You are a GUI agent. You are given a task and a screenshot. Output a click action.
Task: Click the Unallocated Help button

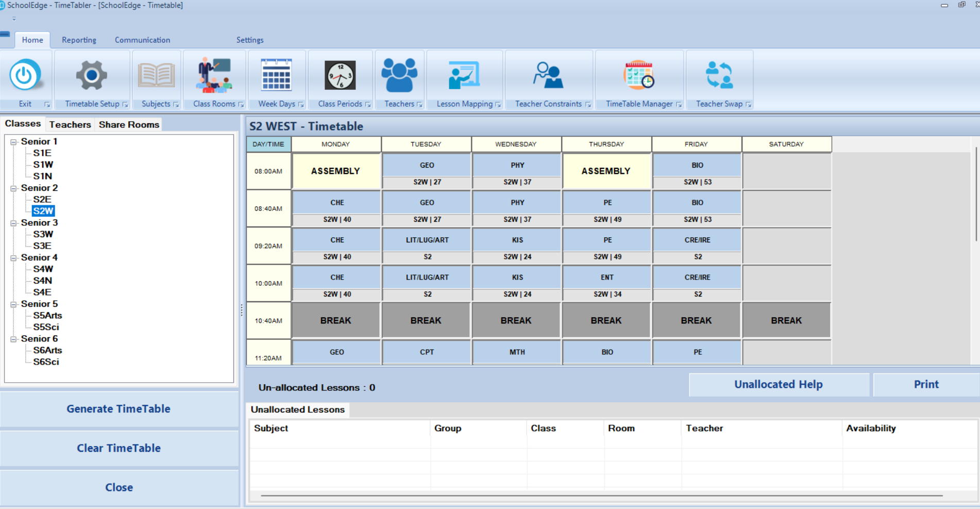[779, 384]
